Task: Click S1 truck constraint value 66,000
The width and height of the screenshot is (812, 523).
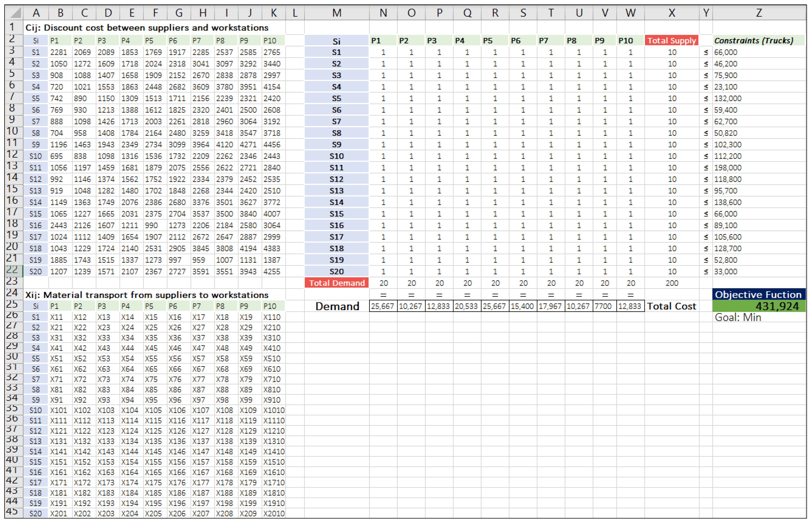Action: click(726, 52)
